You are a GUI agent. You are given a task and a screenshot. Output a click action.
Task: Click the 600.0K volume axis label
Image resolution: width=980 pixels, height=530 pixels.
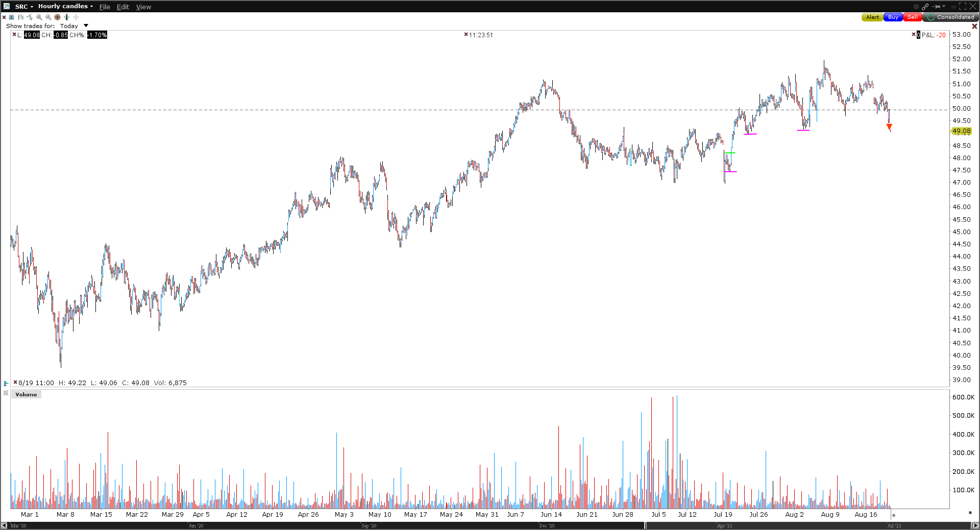[x=964, y=397]
